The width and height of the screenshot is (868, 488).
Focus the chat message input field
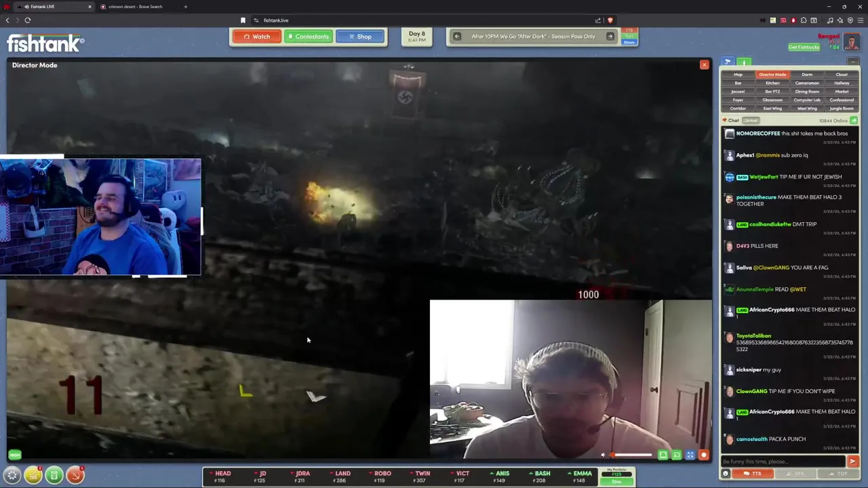coord(783,462)
